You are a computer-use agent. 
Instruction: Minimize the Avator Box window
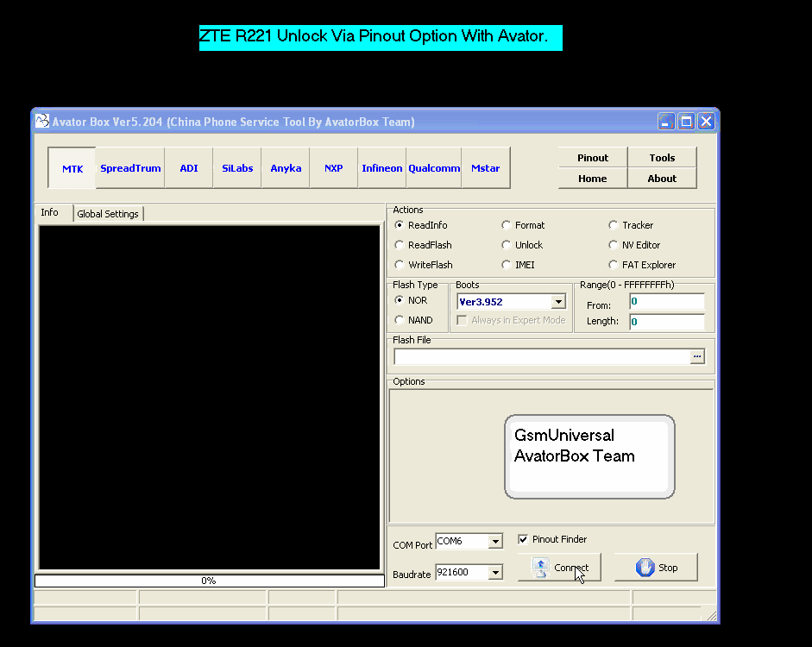point(666,122)
